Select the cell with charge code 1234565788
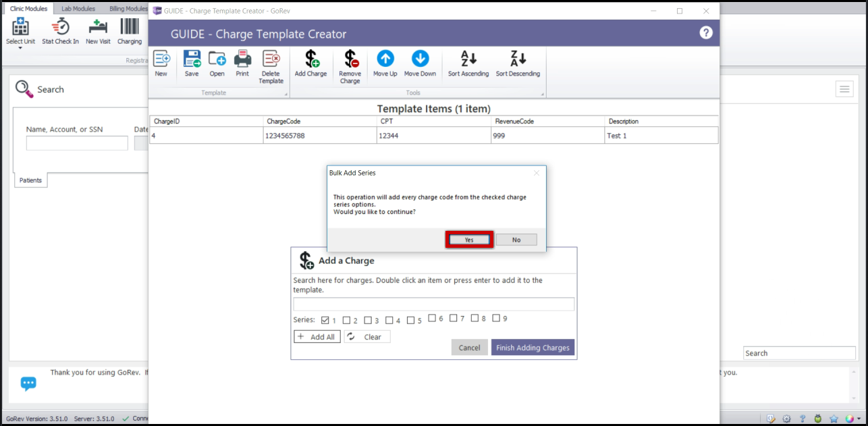This screenshot has width=868, height=426. [320, 136]
